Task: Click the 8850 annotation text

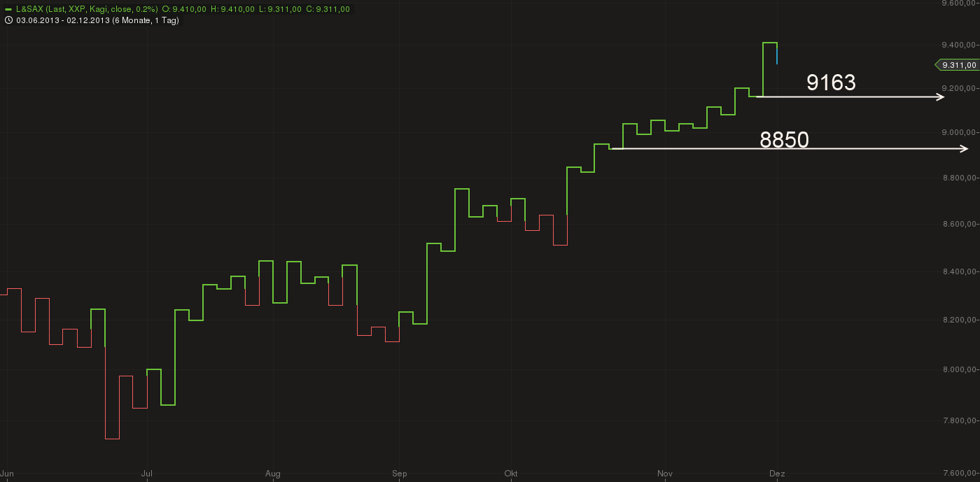Action: (x=784, y=139)
